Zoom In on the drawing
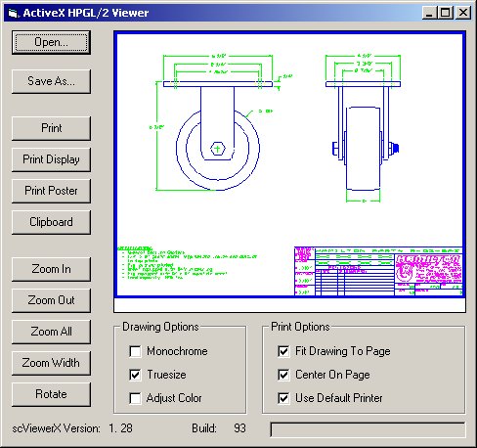This screenshot has height=448, width=477. tap(51, 269)
